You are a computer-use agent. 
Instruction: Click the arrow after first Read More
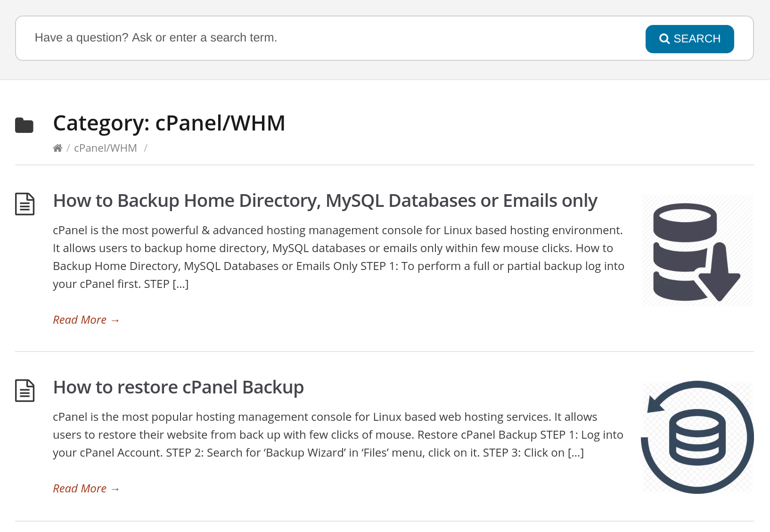click(115, 320)
